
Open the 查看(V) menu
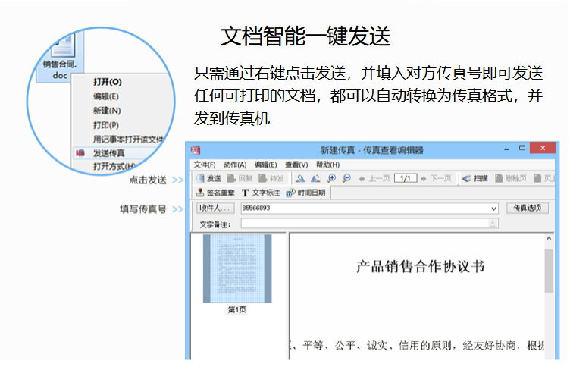tap(296, 165)
